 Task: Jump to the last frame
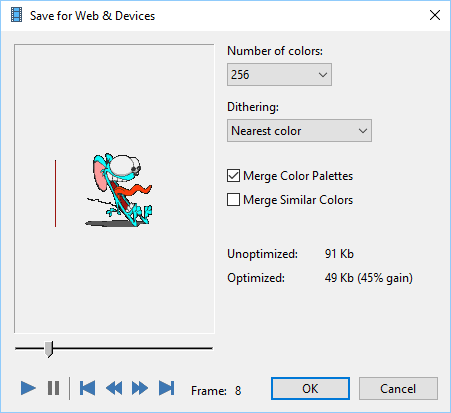pyautogui.click(x=166, y=388)
